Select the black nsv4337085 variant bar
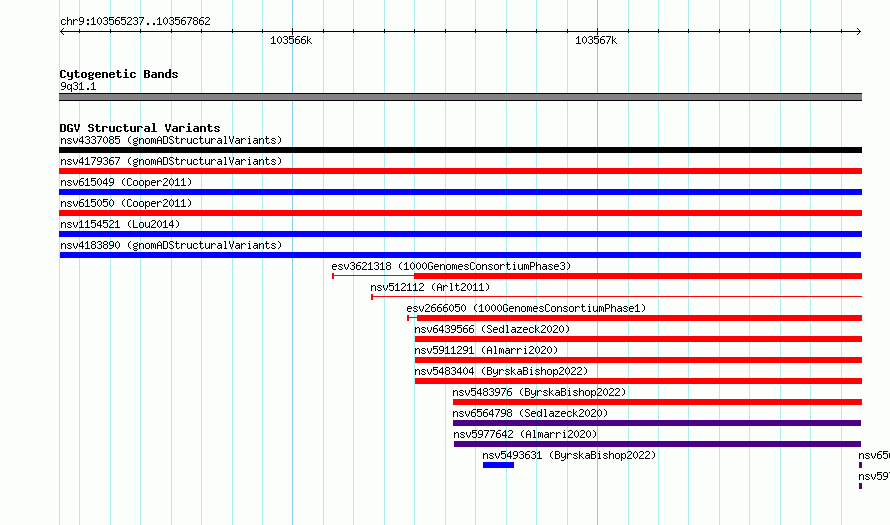The width and height of the screenshot is (890, 525). (x=460, y=150)
